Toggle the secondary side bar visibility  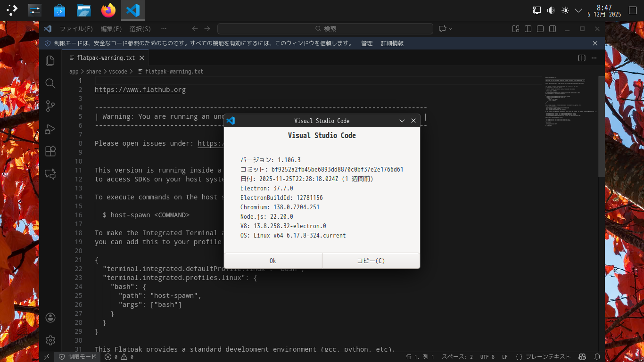[553, 29]
